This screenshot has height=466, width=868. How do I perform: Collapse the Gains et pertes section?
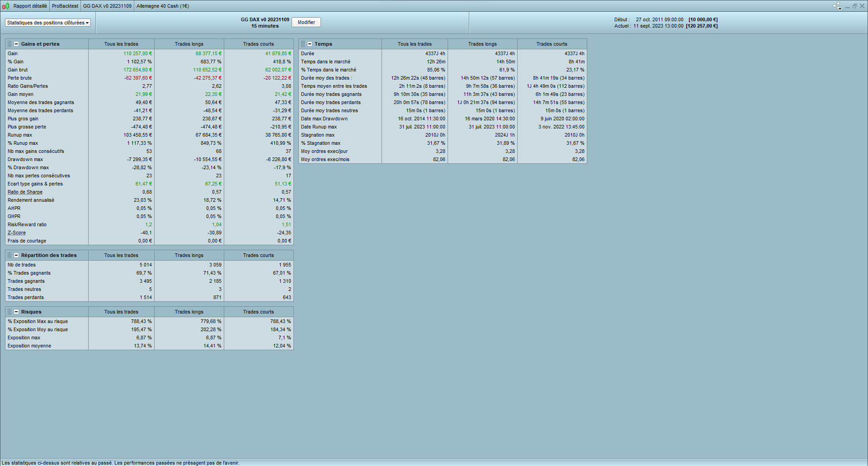(x=16, y=44)
